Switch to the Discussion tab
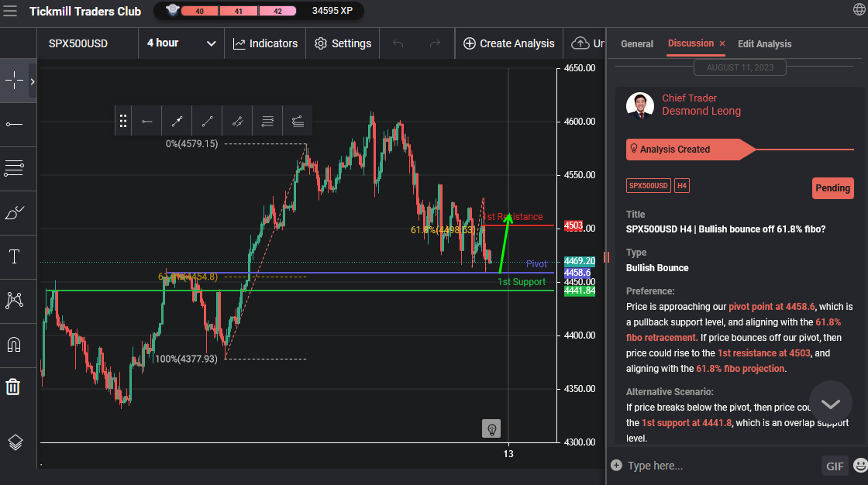 pyautogui.click(x=691, y=43)
